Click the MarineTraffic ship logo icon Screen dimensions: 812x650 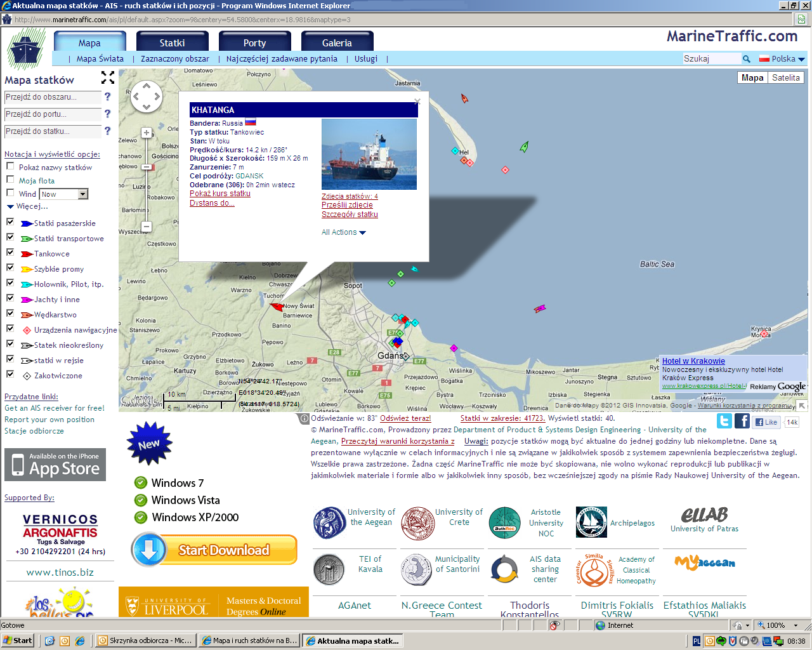click(26, 49)
